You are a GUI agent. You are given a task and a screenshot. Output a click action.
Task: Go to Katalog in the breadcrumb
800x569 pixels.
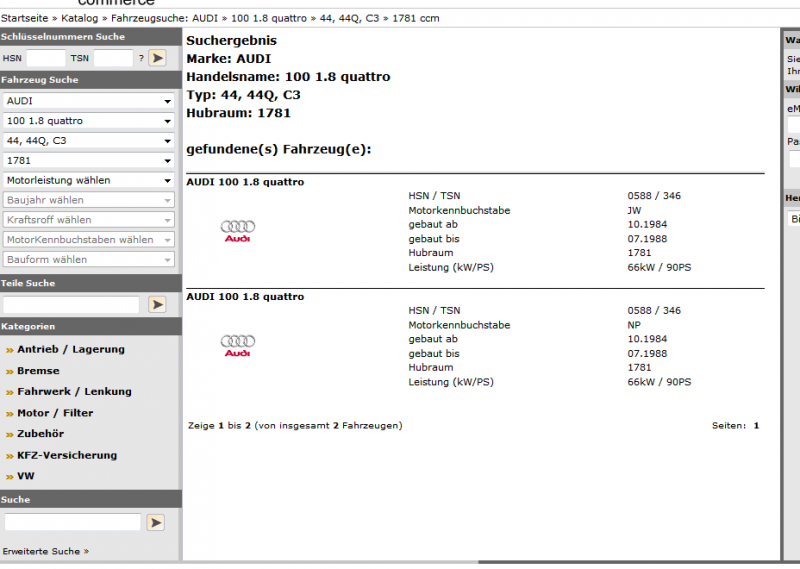click(80, 18)
